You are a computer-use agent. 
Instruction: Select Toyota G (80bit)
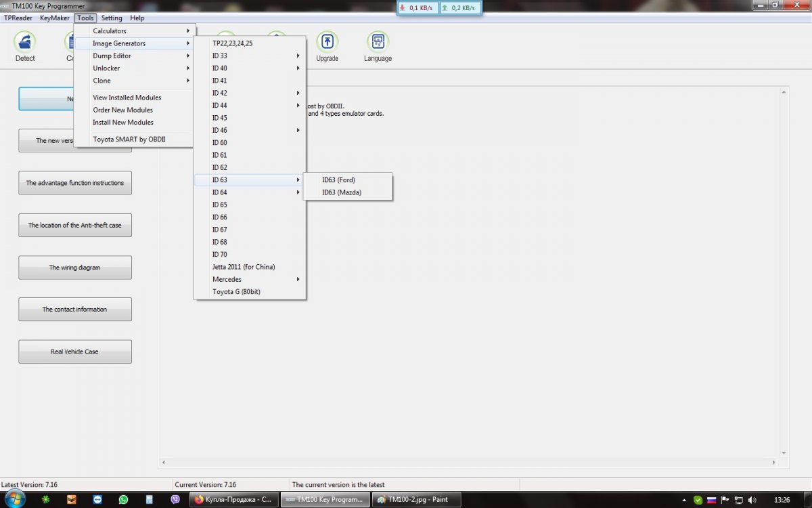250,292
